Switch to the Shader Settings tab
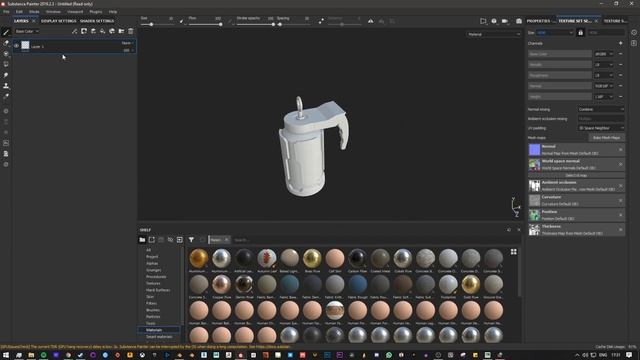The width and height of the screenshot is (640, 360). pos(97,21)
